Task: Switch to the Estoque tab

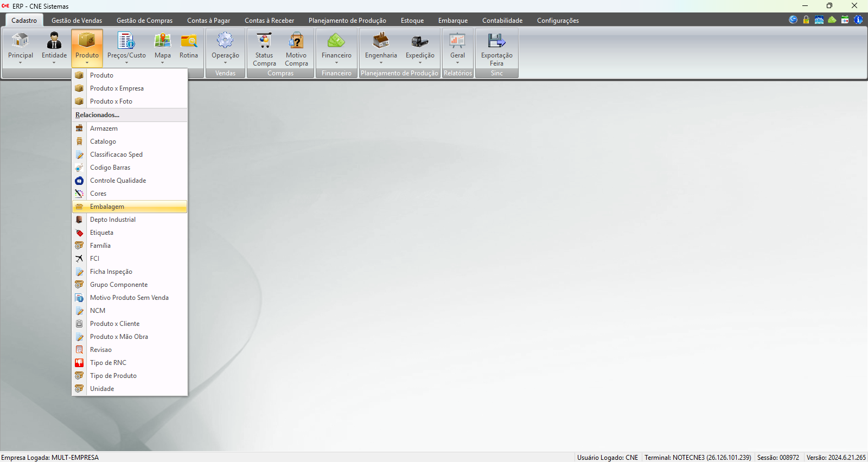Action: click(x=412, y=21)
